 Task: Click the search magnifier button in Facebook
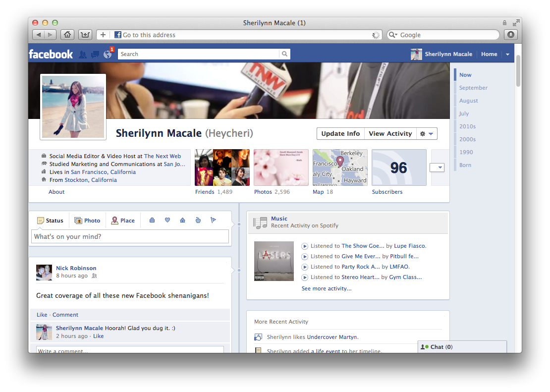tap(284, 54)
